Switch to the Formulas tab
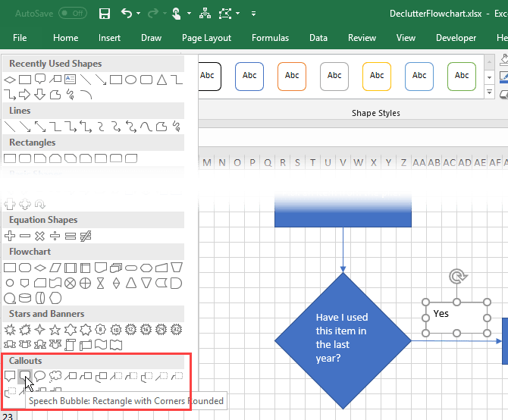508x420 pixels. [270, 38]
